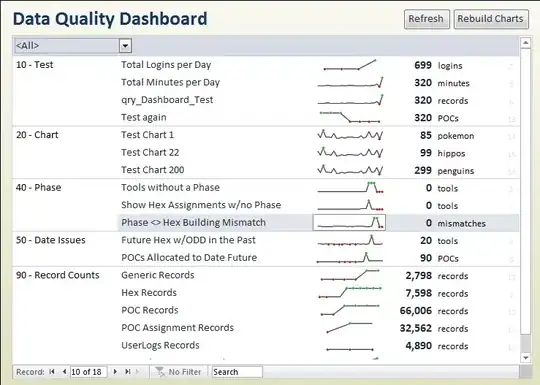This screenshot has width=540, height=385.
Task: Select 'Phase <> Hex Building Mismatch' label
Action: pyautogui.click(x=194, y=223)
